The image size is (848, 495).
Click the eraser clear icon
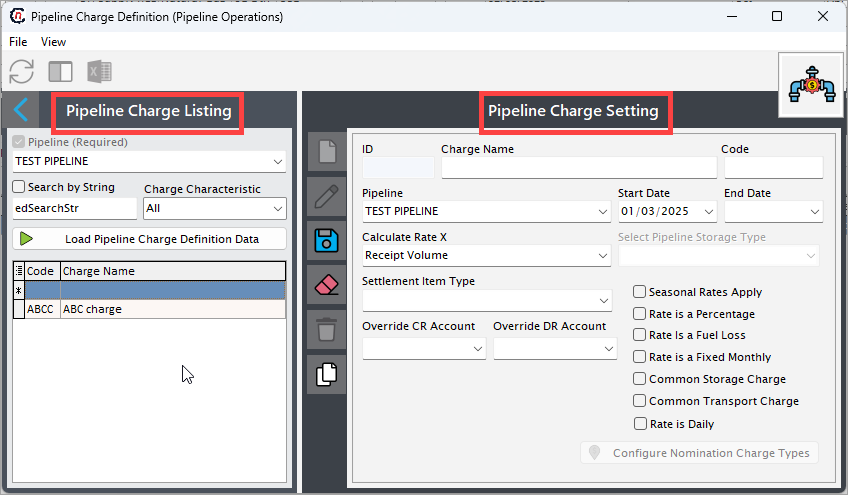coord(327,285)
